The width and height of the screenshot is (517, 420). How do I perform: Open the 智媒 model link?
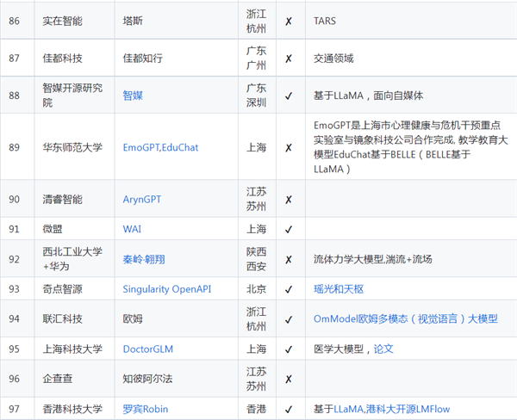click(x=133, y=96)
